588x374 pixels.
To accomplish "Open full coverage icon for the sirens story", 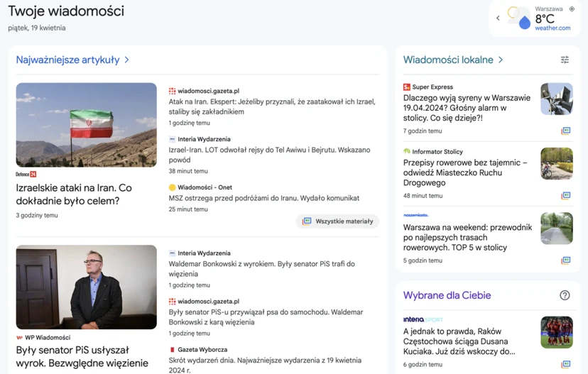I will pos(566,131).
